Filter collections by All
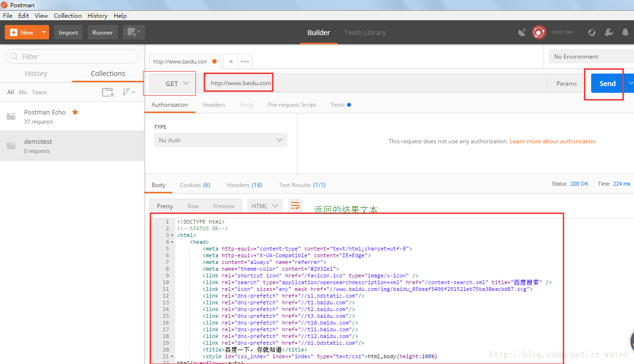The image size is (634, 364). pos(10,92)
